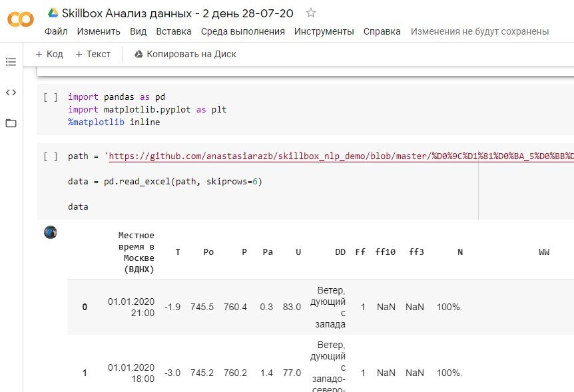The height and width of the screenshot is (392, 574).
Task: Add a code cell with + Код
Action: coord(49,54)
